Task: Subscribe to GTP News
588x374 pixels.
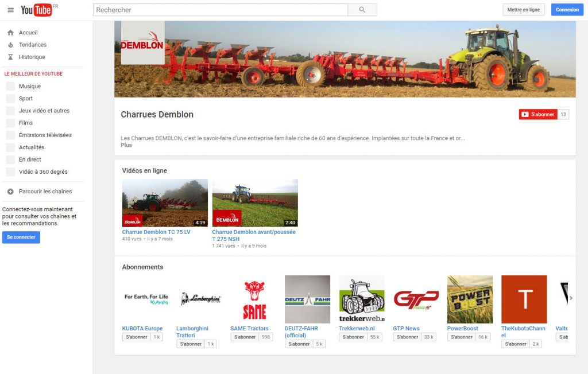Action: [x=407, y=337]
